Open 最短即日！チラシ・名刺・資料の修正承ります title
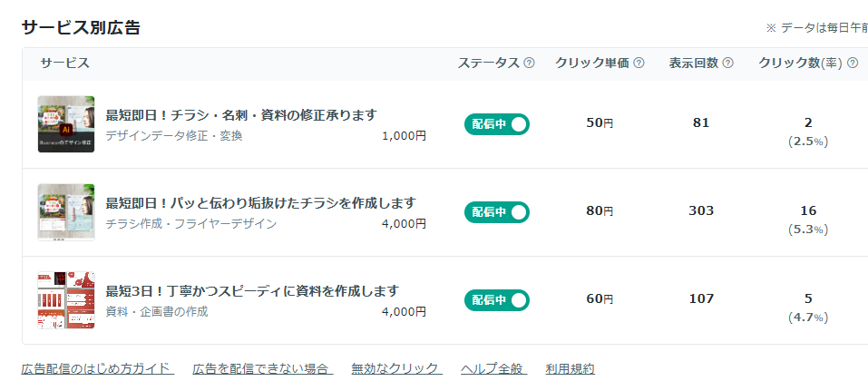Image resolution: width=868 pixels, height=391 pixels. 241,115
